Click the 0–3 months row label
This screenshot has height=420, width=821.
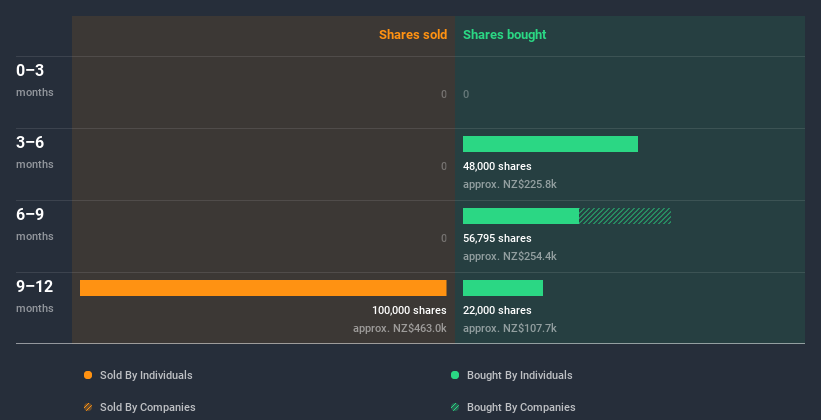(35, 80)
